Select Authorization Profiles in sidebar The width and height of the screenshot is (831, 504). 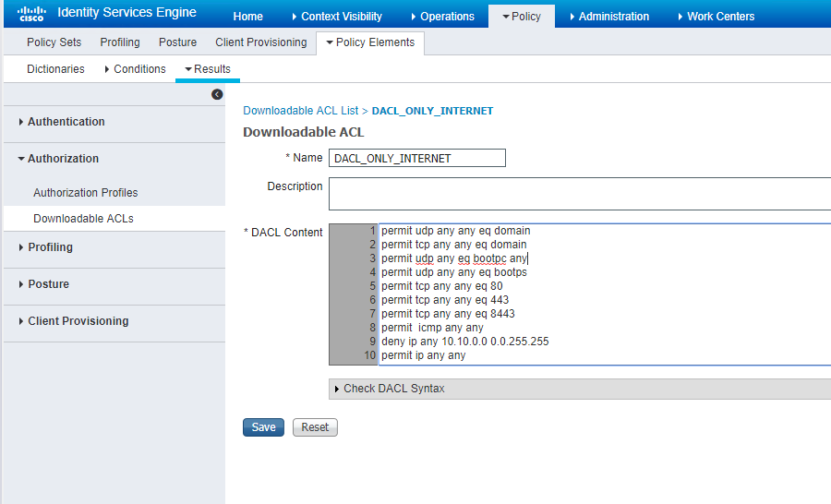coord(85,193)
